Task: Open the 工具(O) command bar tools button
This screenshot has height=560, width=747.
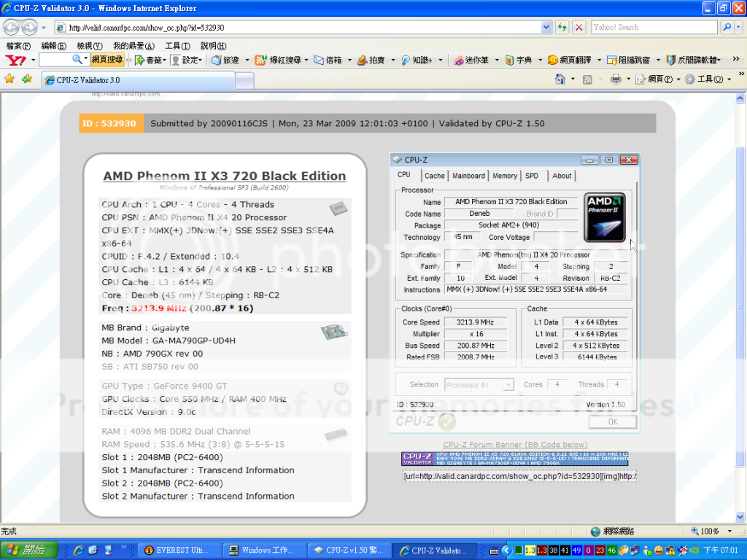Action: tap(708, 79)
